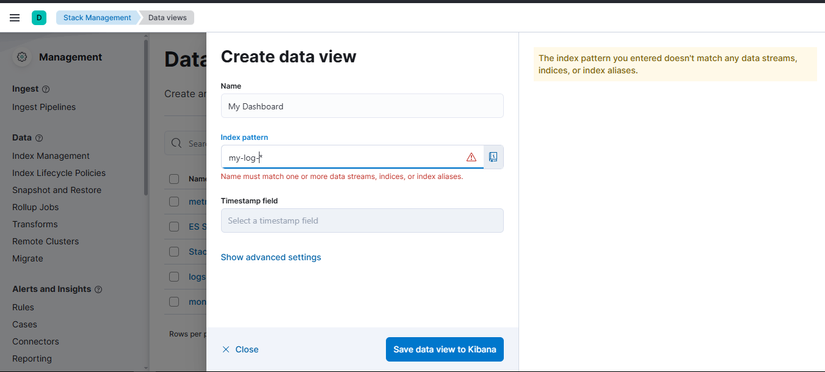Check the row checkbox for 'mon' data view

pyautogui.click(x=174, y=302)
